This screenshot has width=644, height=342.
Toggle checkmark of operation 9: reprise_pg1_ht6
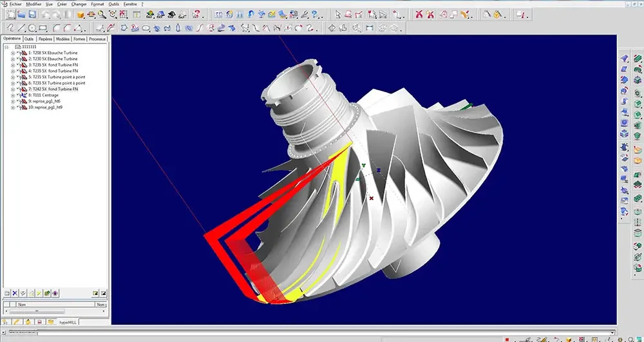[x=18, y=101]
